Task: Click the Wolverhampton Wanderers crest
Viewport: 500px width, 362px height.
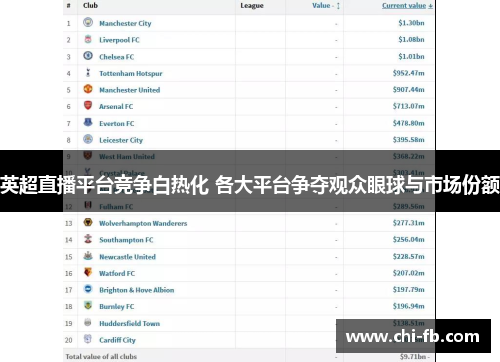Action: coord(88,222)
